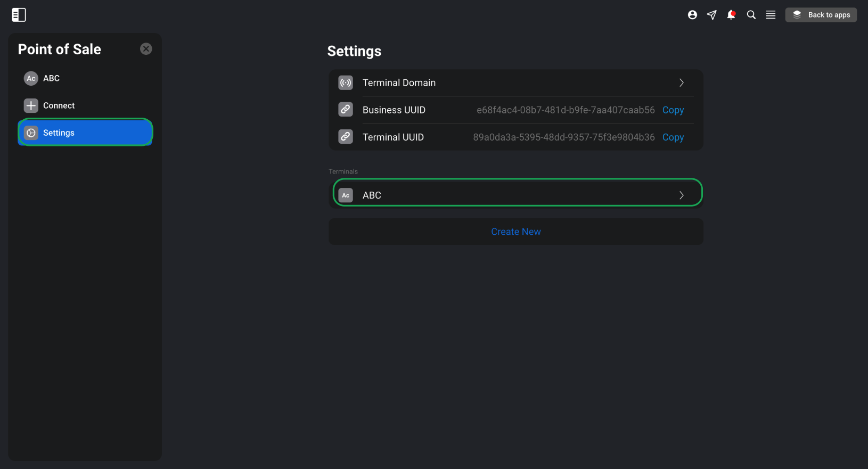The height and width of the screenshot is (469, 868).
Task: Click the Business UUID label
Action: click(394, 110)
